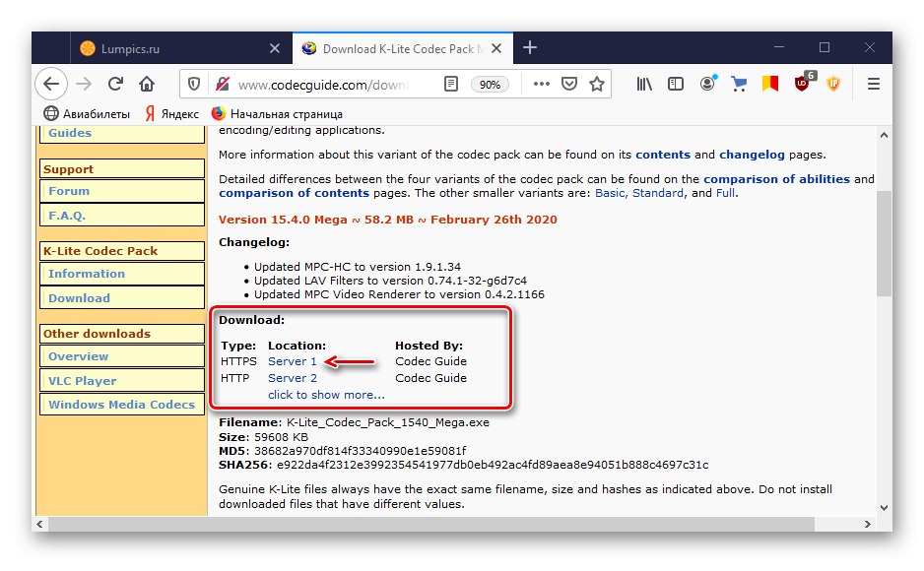This screenshot has height=571, width=924.
Task: Click the horizontal scrollbar left arrow
Action: (39, 524)
